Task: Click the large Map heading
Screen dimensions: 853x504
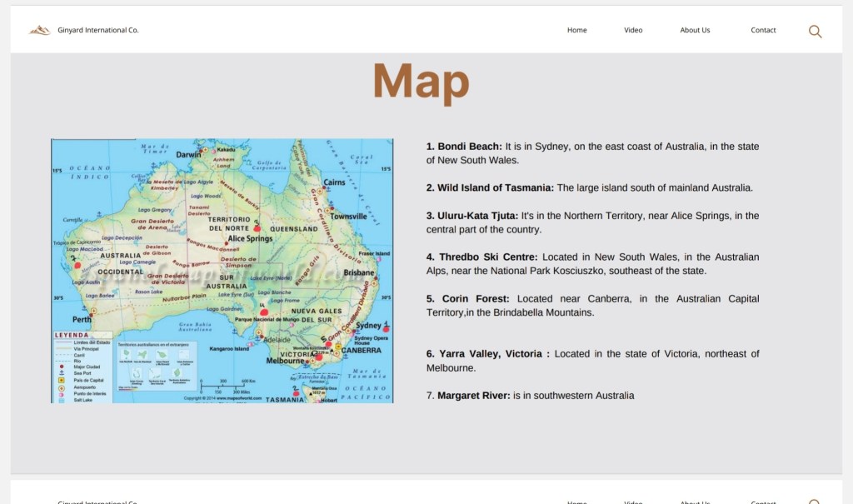Action: point(421,82)
